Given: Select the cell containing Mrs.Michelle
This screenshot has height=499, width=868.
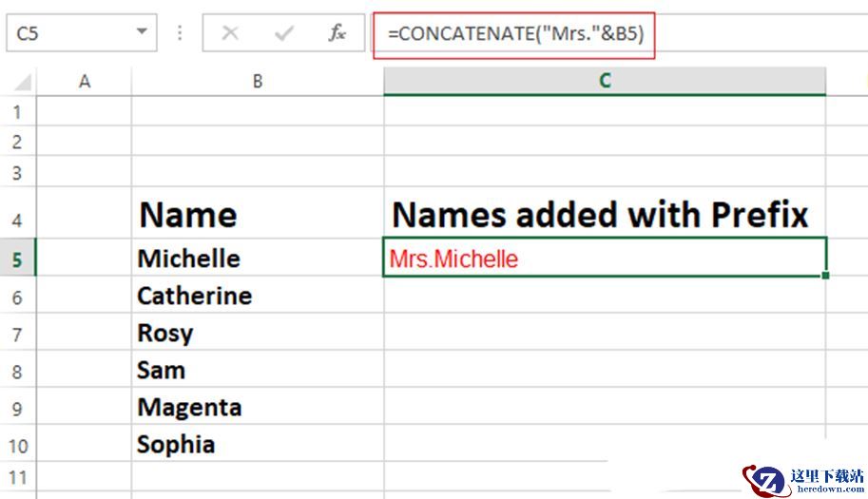Looking at the screenshot, I should [x=605, y=258].
